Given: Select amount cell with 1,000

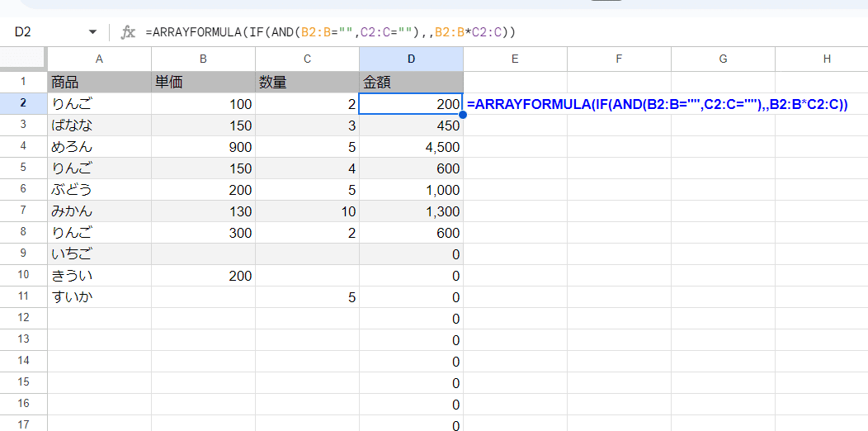Looking at the screenshot, I should pos(411,189).
